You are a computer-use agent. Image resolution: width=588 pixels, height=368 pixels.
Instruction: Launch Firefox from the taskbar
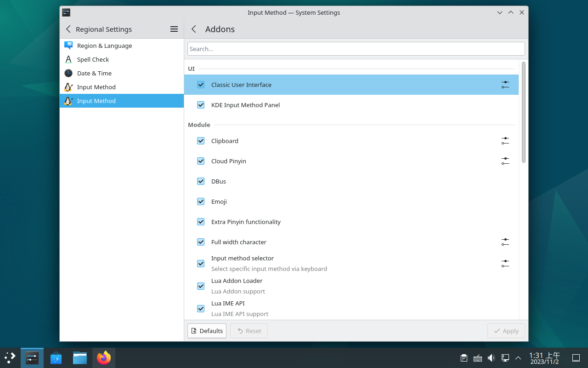104,357
